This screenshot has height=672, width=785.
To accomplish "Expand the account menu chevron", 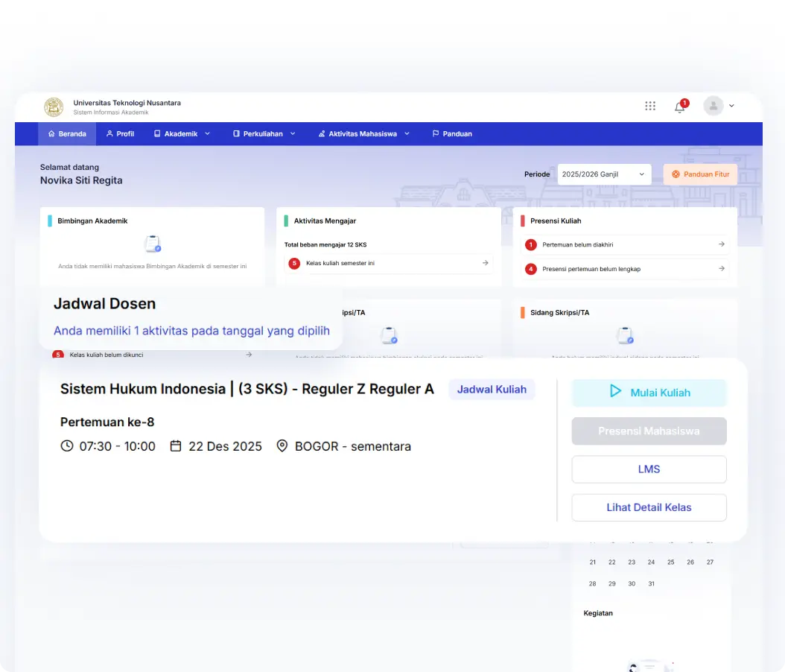I will 731,106.
